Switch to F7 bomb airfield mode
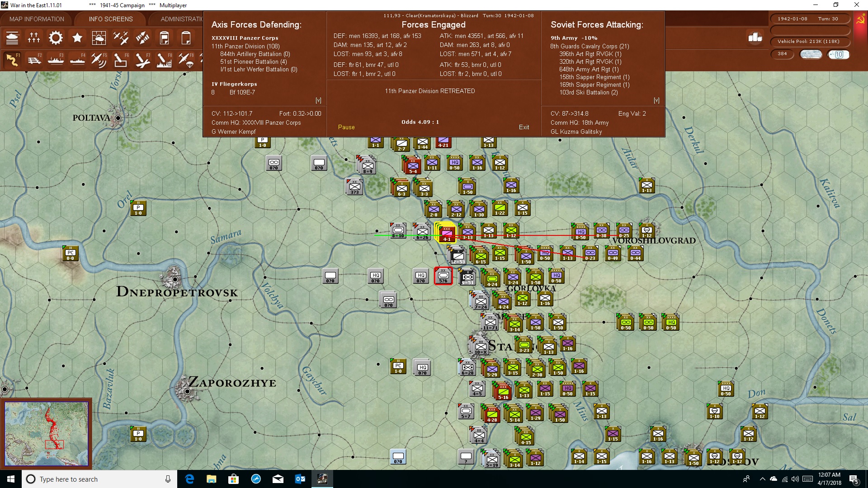The height and width of the screenshot is (488, 868). [x=142, y=60]
